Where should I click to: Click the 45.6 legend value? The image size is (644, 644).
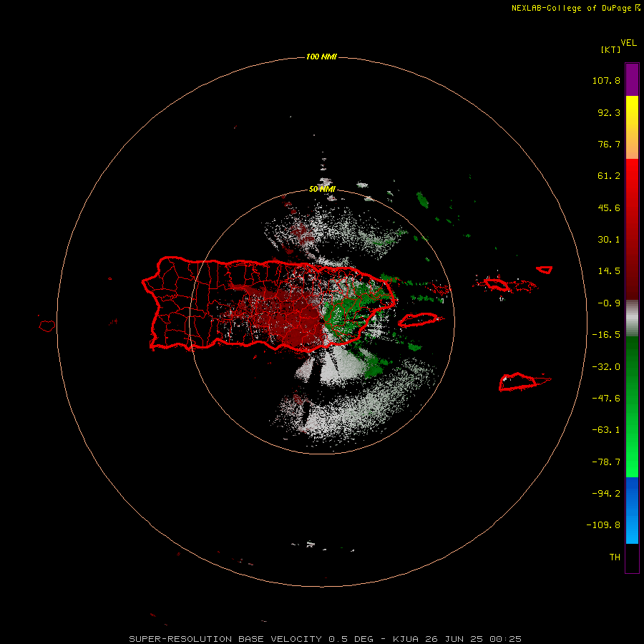609,208
